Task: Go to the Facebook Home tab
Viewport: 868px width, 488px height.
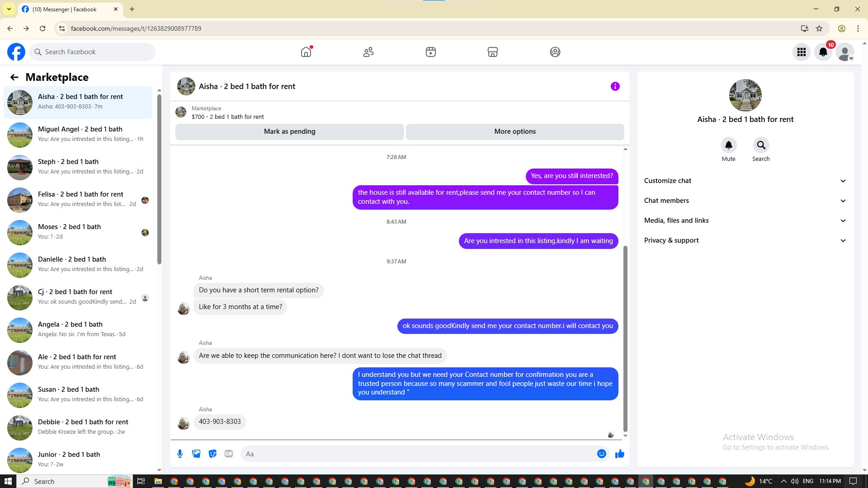Action: (x=306, y=52)
